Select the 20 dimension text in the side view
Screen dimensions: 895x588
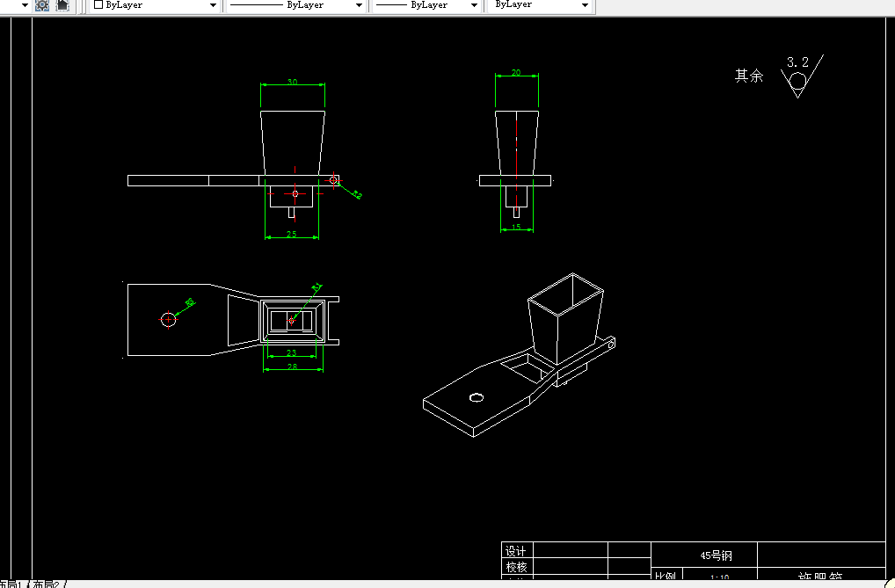516,72
